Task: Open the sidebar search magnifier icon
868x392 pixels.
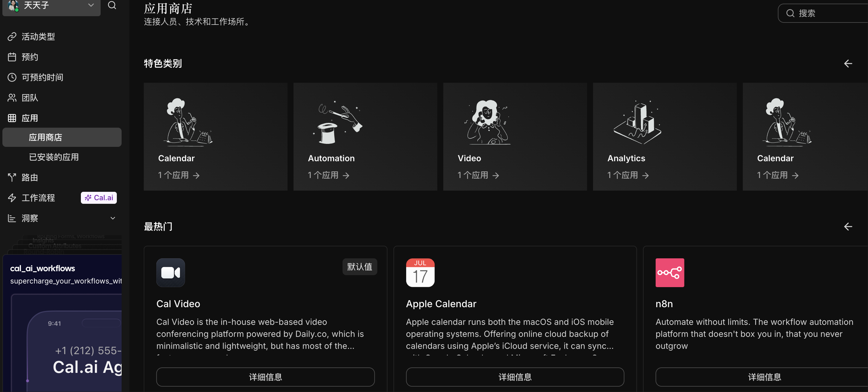Action: tap(112, 5)
